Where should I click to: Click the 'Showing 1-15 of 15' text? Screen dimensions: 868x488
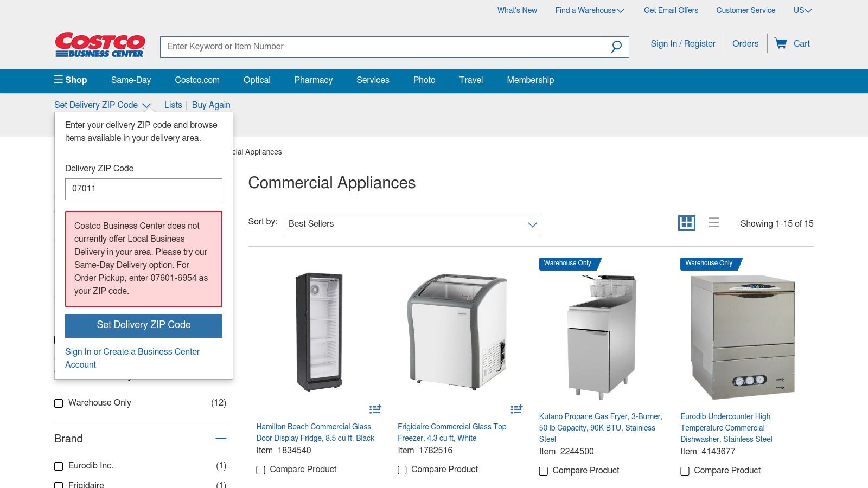[777, 224]
